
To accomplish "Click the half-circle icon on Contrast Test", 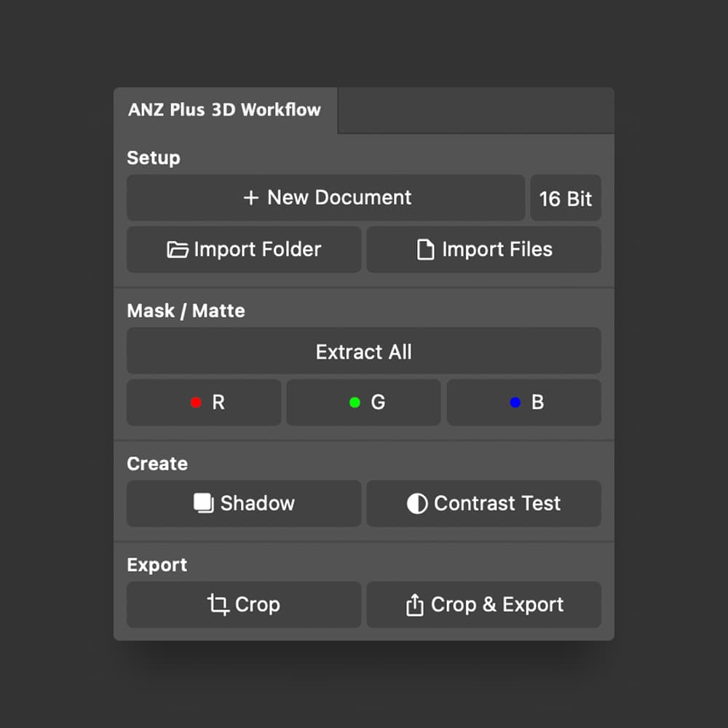I will coord(416,503).
